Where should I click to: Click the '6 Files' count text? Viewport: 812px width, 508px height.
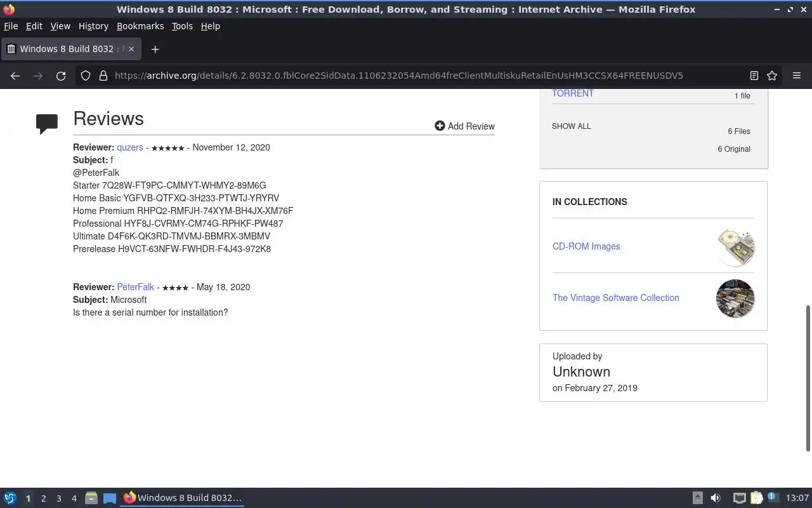tap(739, 131)
